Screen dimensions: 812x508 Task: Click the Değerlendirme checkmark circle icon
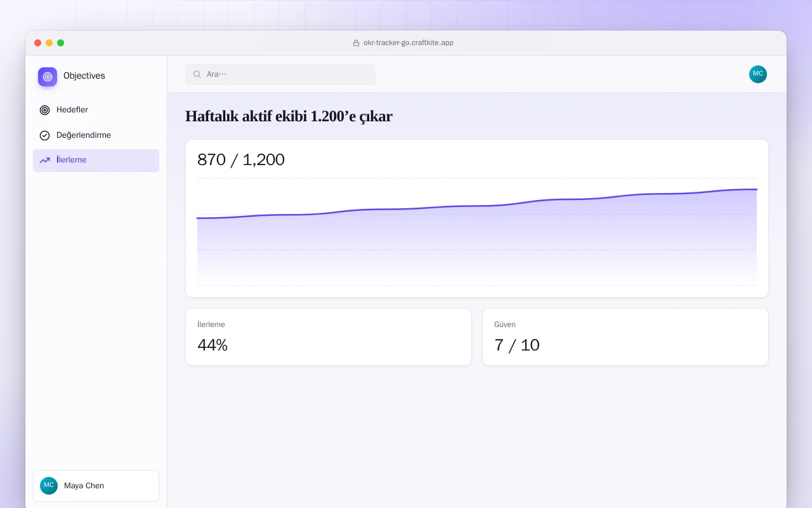click(x=44, y=135)
